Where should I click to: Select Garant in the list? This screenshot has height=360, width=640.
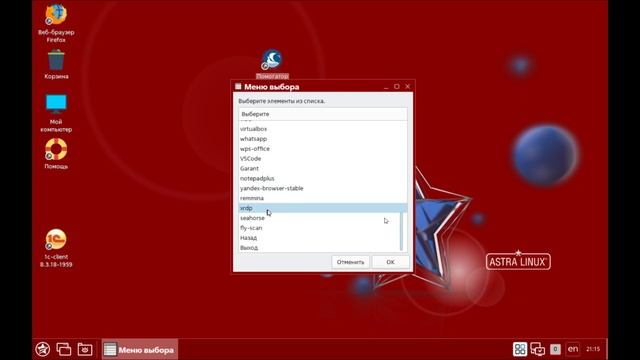[322, 168]
